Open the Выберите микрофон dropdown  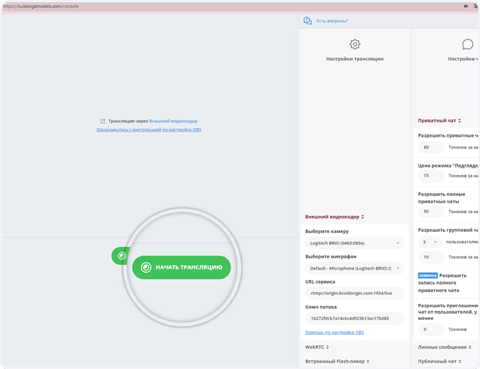coord(355,268)
